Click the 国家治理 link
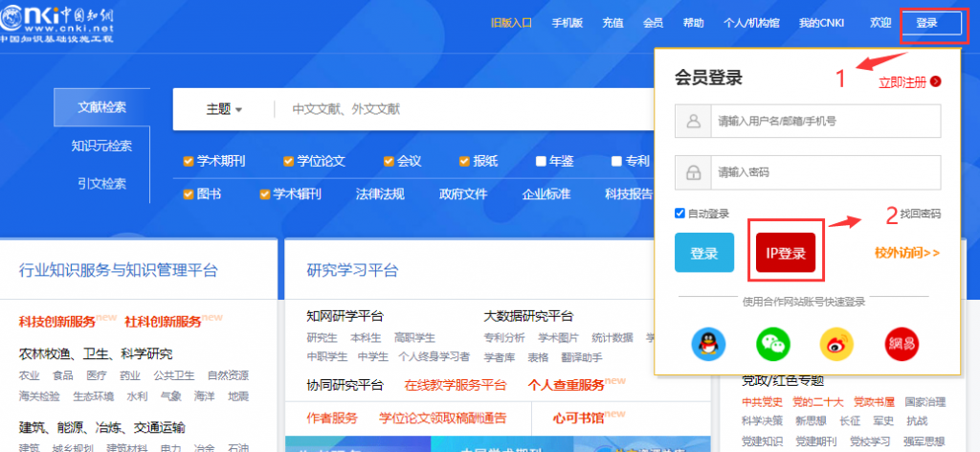The width and height of the screenshot is (980, 452). (x=925, y=401)
